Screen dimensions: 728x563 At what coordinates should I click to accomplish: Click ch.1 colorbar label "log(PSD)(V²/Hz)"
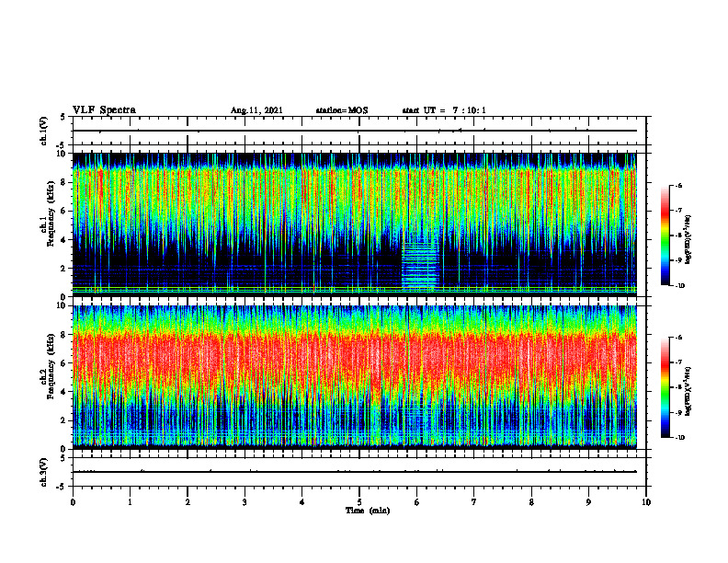(x=688, y=240)
